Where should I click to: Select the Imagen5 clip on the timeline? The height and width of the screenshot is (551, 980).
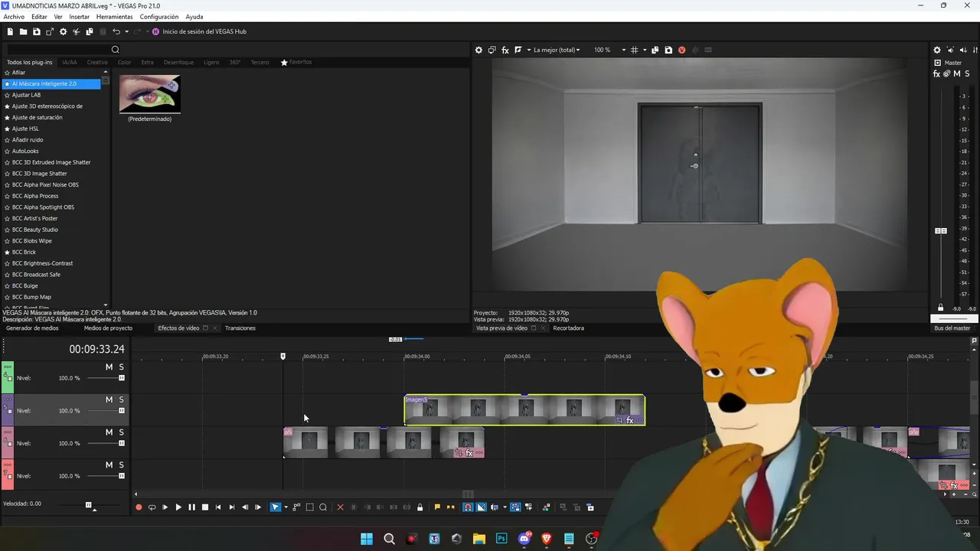click(524, 410)
